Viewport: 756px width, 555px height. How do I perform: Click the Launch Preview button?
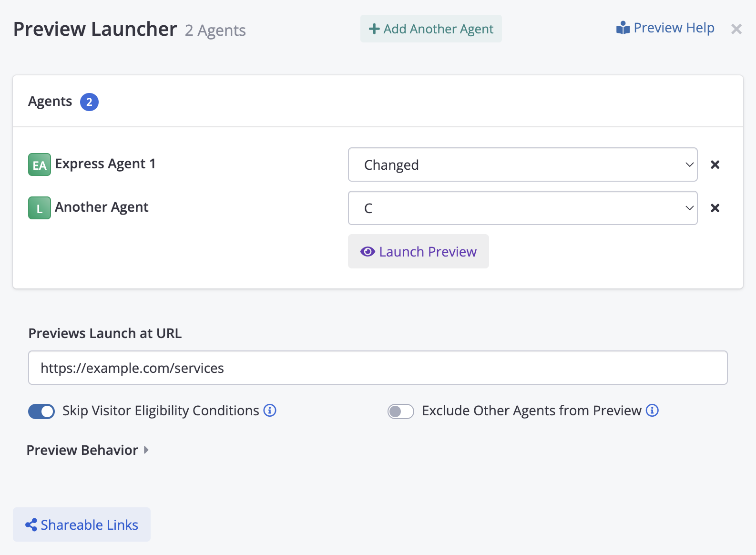point(418,252)
